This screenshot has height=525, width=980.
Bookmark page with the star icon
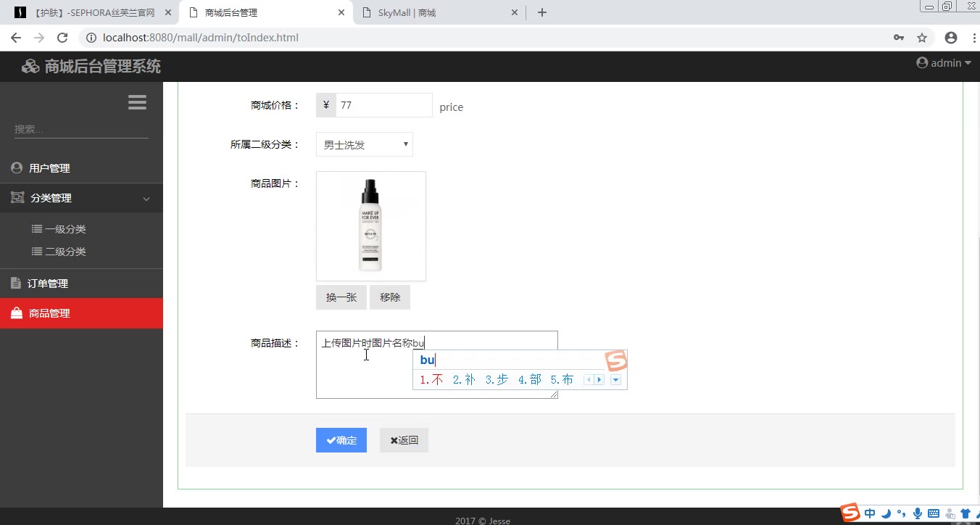coord(922,38)
